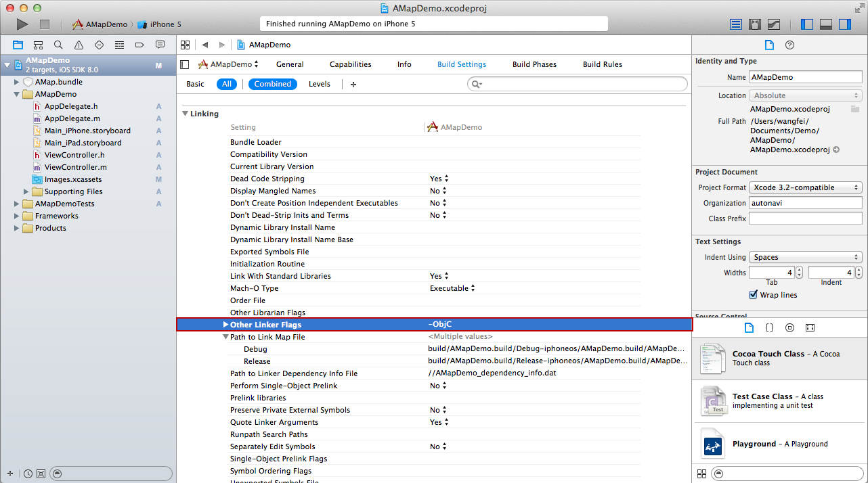Screen dimensions: 868x483
Task: Open the Breakpoint navigator
Action: 139,45
